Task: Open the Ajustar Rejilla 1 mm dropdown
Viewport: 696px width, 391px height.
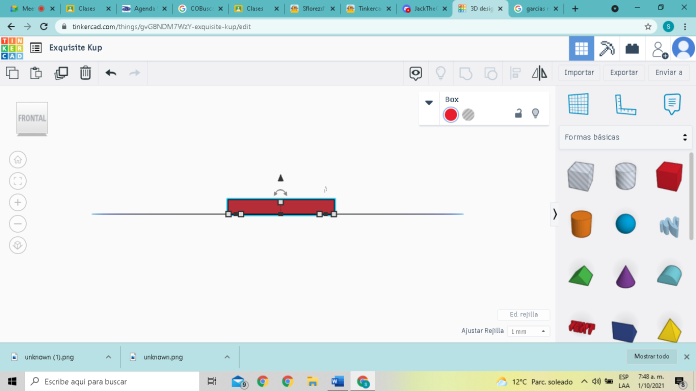Action: [528, 331]
